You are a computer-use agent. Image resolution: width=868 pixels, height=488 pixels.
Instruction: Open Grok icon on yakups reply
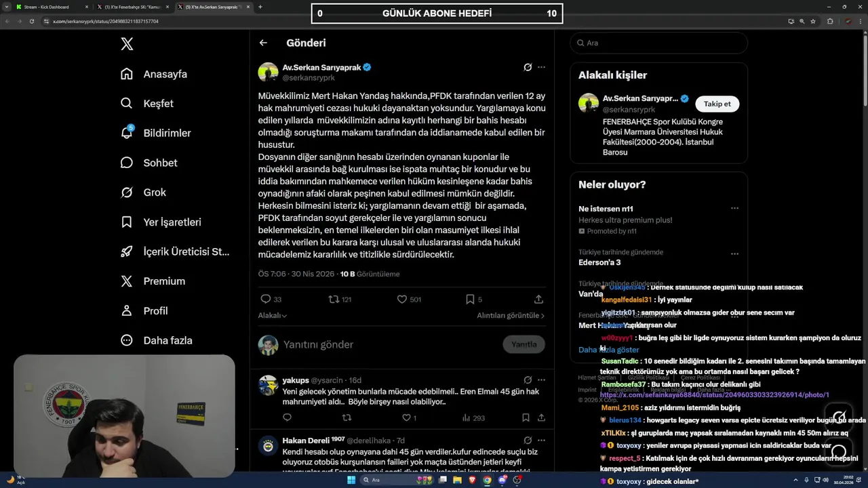tap(528, 380)
